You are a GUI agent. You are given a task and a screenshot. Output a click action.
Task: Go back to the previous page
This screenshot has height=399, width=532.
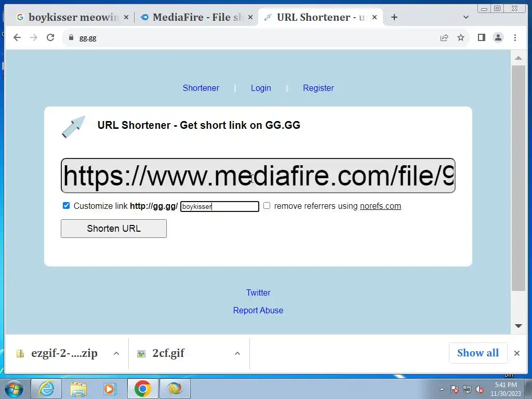pyautogui.click(x=17, y=37)
